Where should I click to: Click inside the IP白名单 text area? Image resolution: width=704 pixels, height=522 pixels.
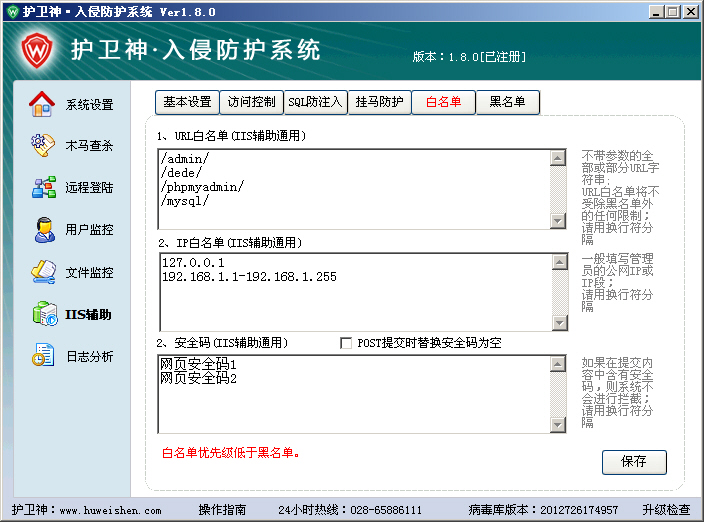tap(356, 292)
